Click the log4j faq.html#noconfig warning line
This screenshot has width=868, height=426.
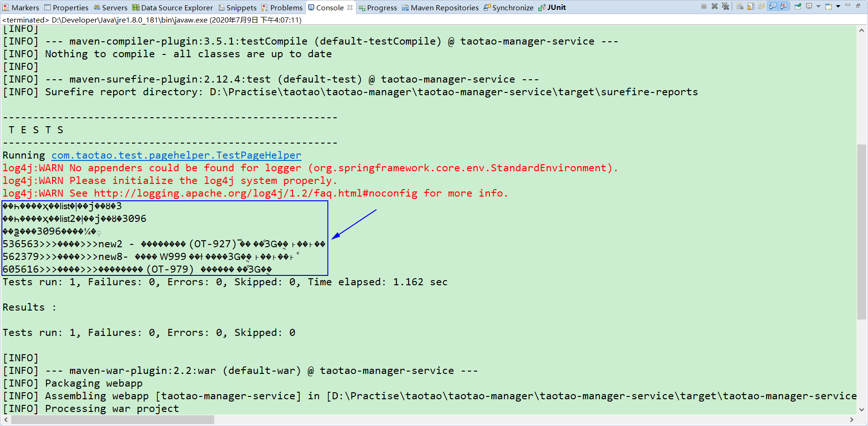coord(256,193)
